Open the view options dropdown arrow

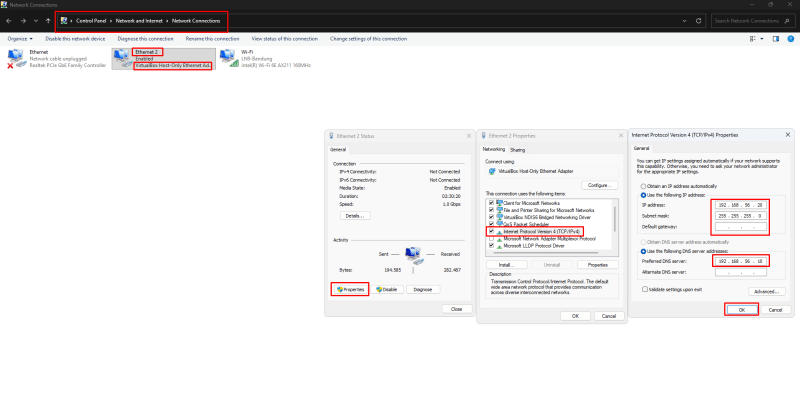[762, 39]
